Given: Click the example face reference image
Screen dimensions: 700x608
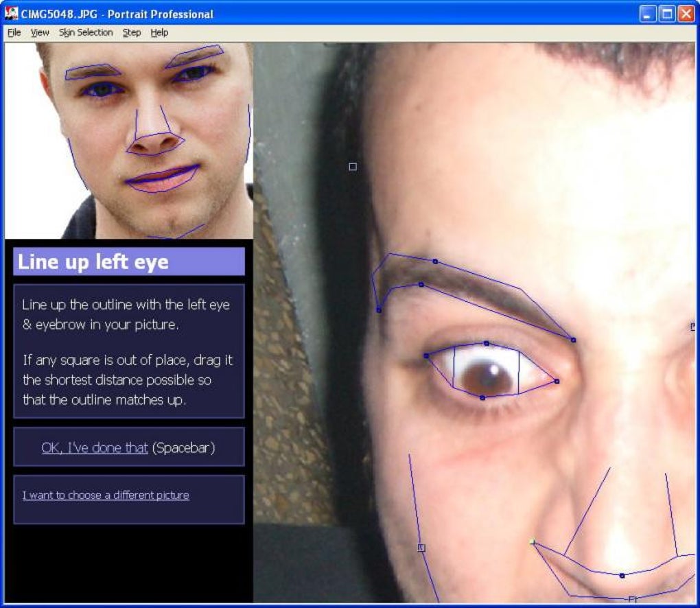Looking at the screenshot, I should [x=128, y=141].
